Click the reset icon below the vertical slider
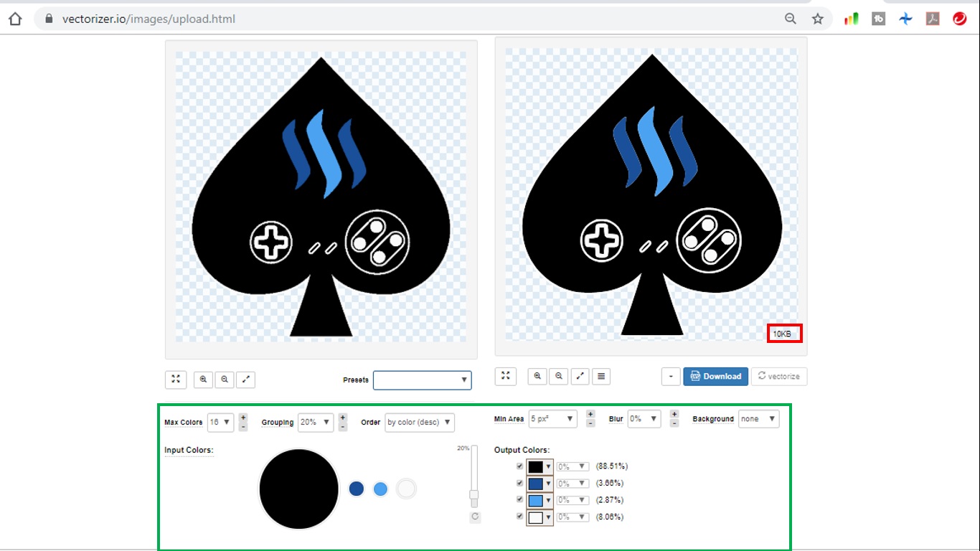 pyautogui.click(x=475, y=517)
